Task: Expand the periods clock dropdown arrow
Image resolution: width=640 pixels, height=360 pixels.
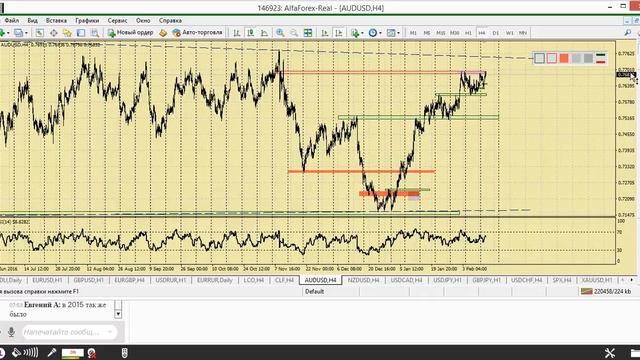Action: tap(380, 33)
